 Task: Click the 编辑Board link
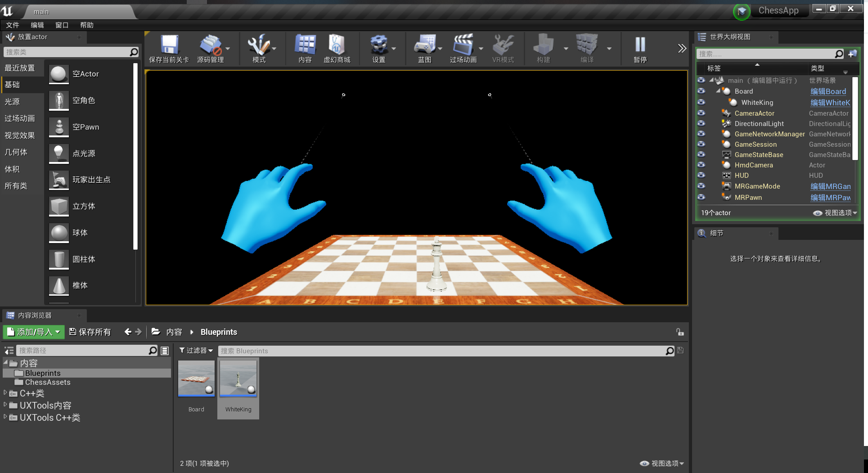tap(828, 91)
